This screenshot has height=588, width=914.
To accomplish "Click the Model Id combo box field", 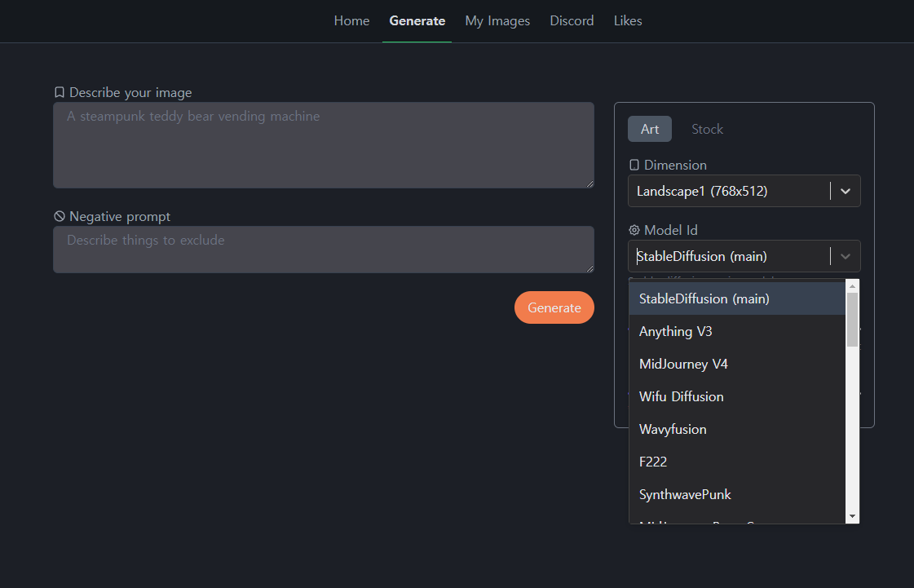I will [744, 256].
